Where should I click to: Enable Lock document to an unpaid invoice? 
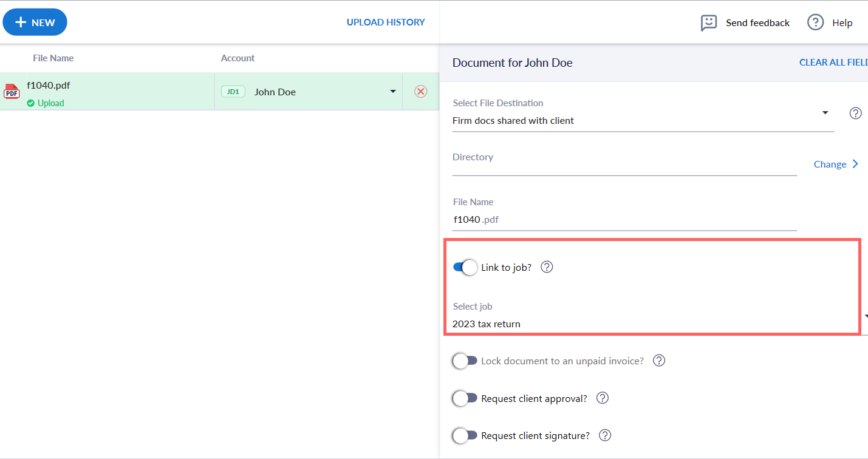pos(465,361)
